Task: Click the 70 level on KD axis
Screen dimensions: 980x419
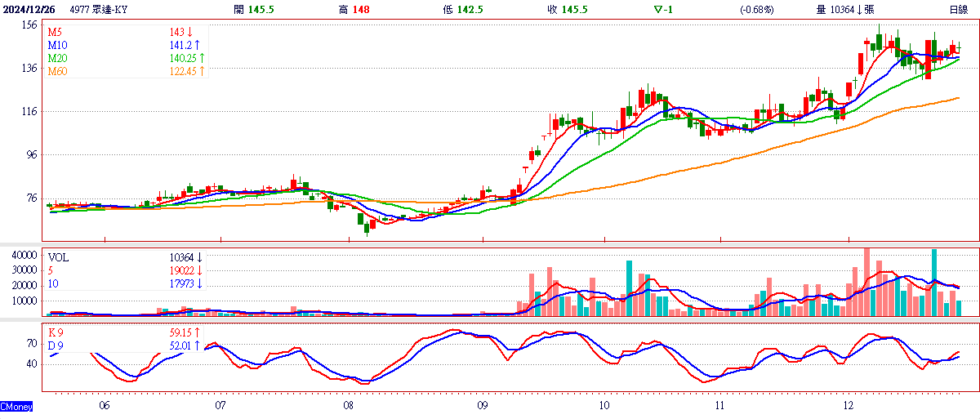Action: coord(33,342)
